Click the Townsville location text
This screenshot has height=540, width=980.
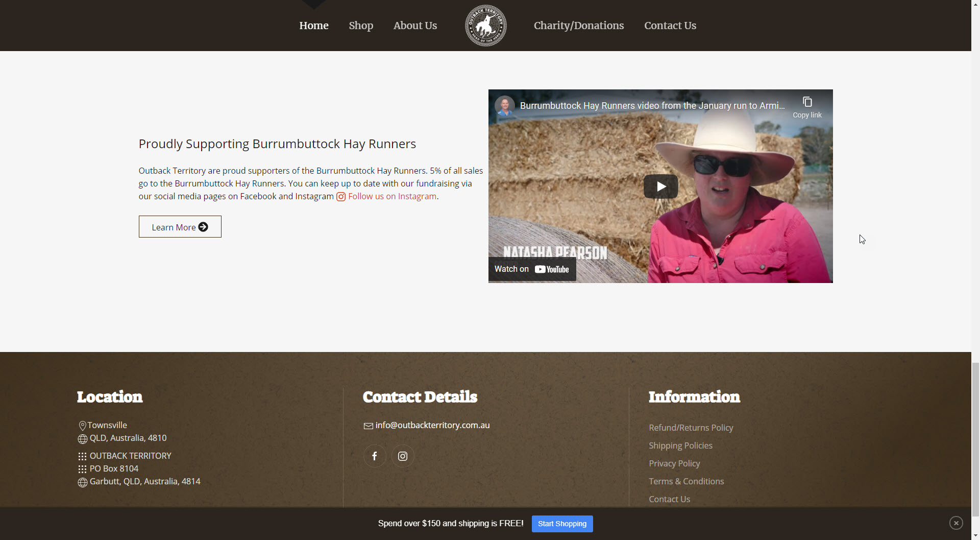(x=107, y=425)
